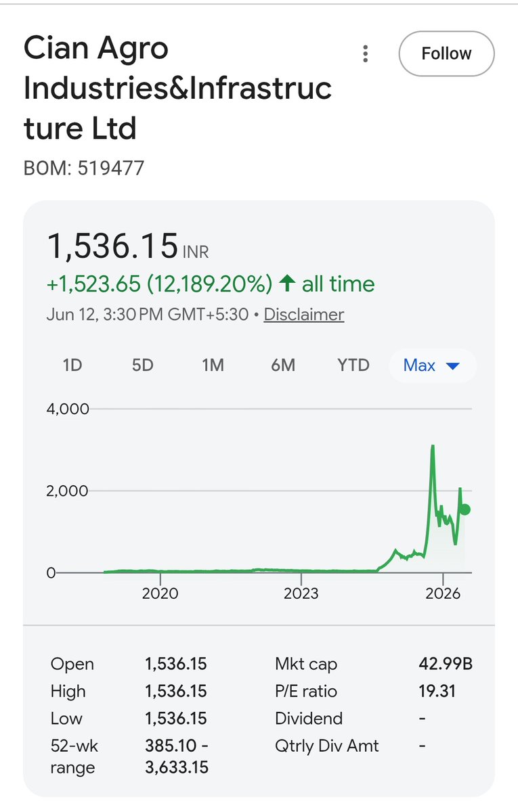This screenshot has height=812, width=518.
Task: Click the 2020 x-axis label
Action: click(160, 593)
